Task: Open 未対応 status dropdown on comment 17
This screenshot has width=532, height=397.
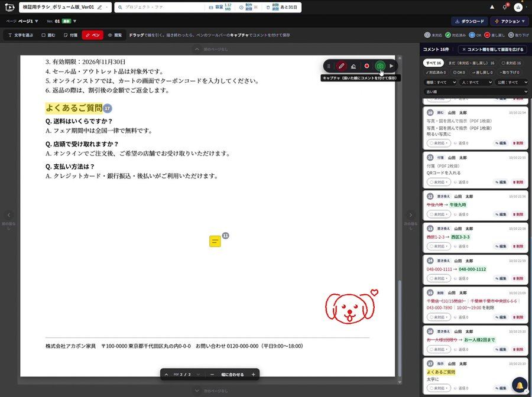Action: (439, 388)
